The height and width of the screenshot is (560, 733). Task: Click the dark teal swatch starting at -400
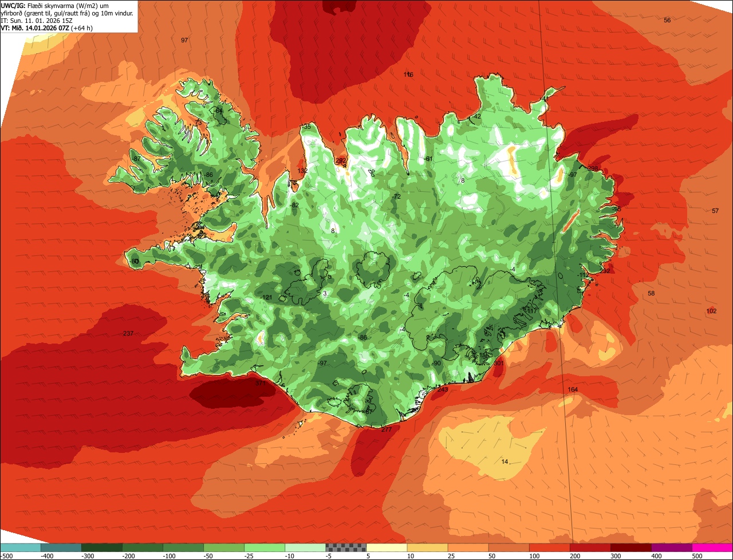[61, 547]
